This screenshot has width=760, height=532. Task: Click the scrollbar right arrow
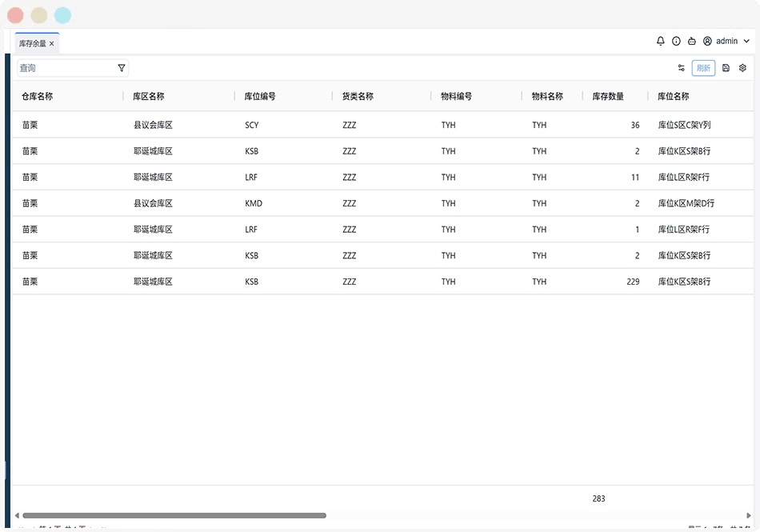(748, 515)
